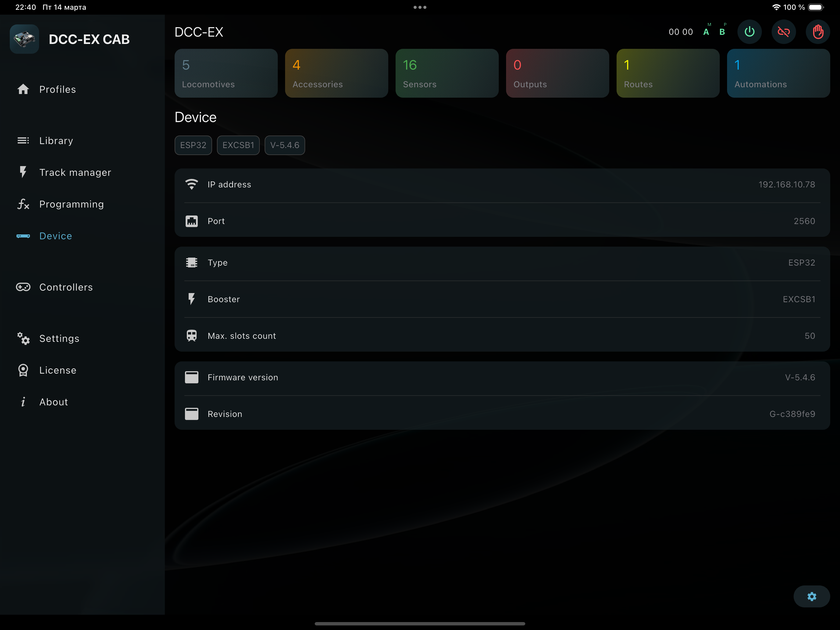Tap the 22:40 status bar time
This screenshot has height=630, width=840.
(x=26, y=7)
